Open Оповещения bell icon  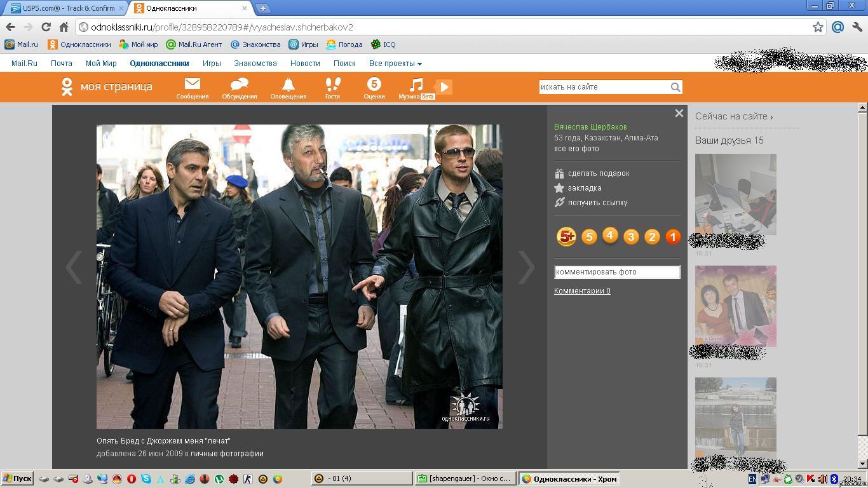[x=288, y=84]
